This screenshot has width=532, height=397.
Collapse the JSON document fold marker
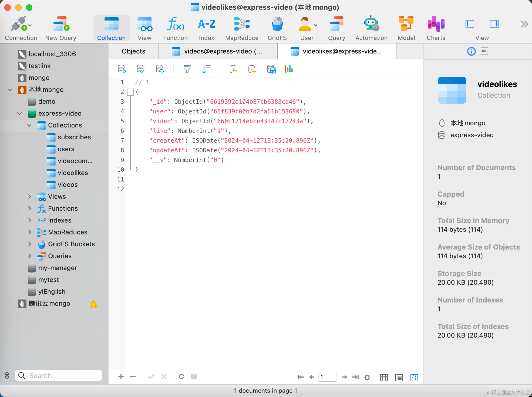click(131, 92)
